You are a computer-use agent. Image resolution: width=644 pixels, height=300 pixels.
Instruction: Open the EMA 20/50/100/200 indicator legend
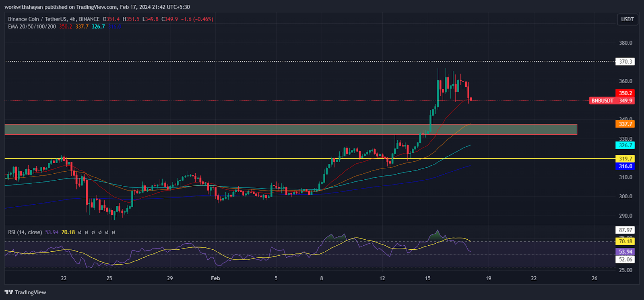(32, 27)
